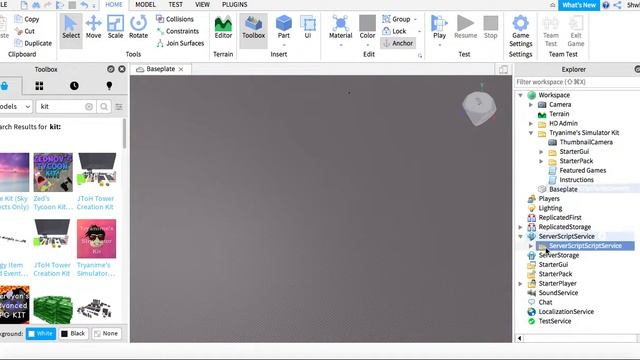Click the Lock button
Viewport: 640px width, 360px height.
click(394, 31)
